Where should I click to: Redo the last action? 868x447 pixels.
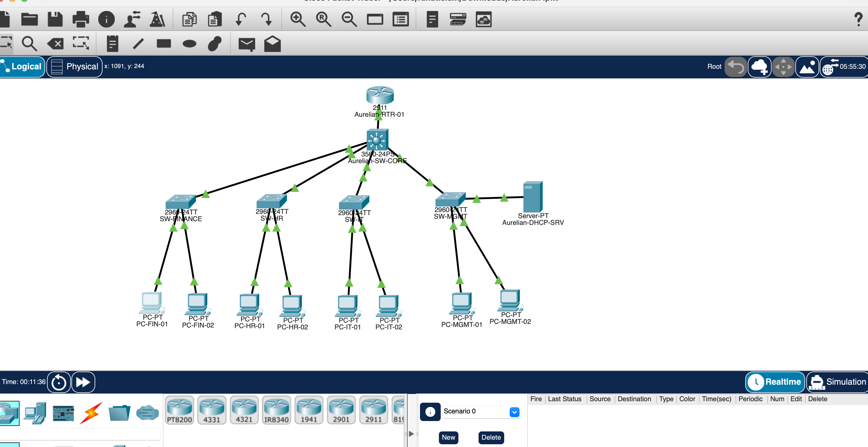point(266,19)
